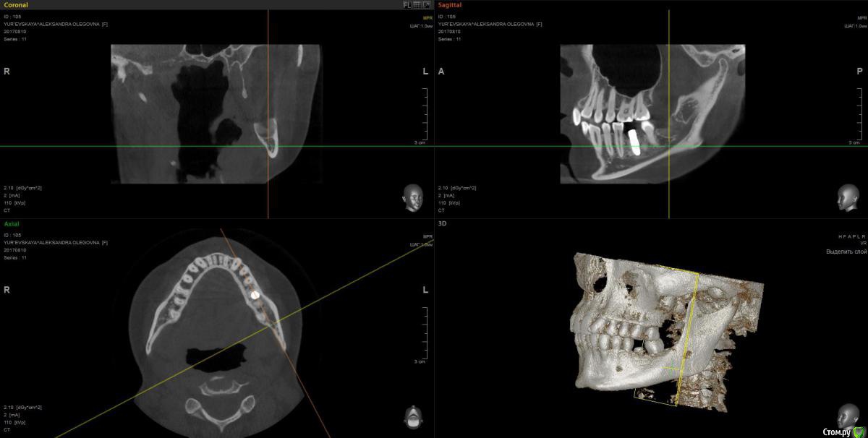Click the 3 cm scale ruler in the Coronal view
The width and height of the screenshot is (868, 438).
point(422,116)
